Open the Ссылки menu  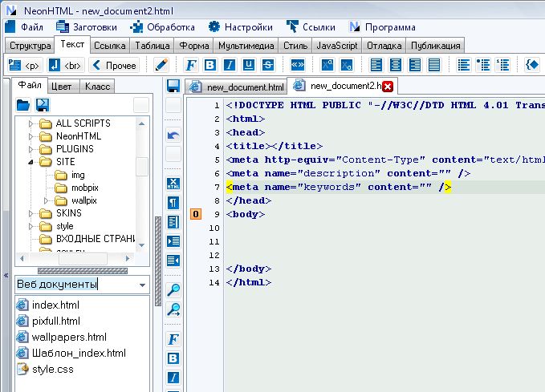[x=311, y=27]
